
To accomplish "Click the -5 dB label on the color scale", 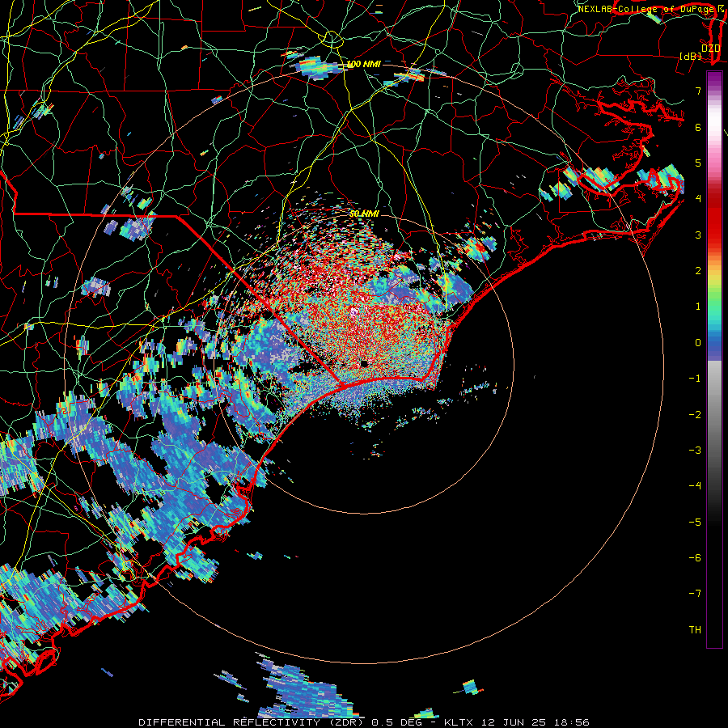I will pyautogui.click(x=695, y=523).
